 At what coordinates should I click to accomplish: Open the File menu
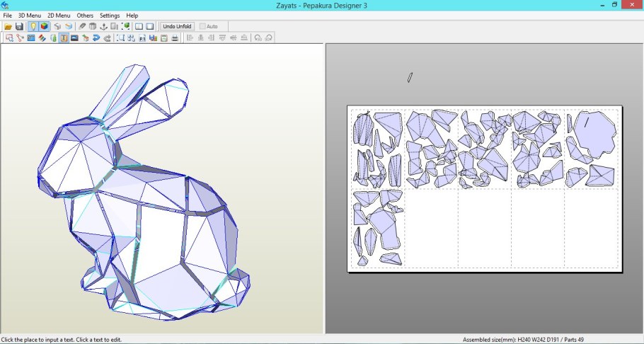pos(7,15)
